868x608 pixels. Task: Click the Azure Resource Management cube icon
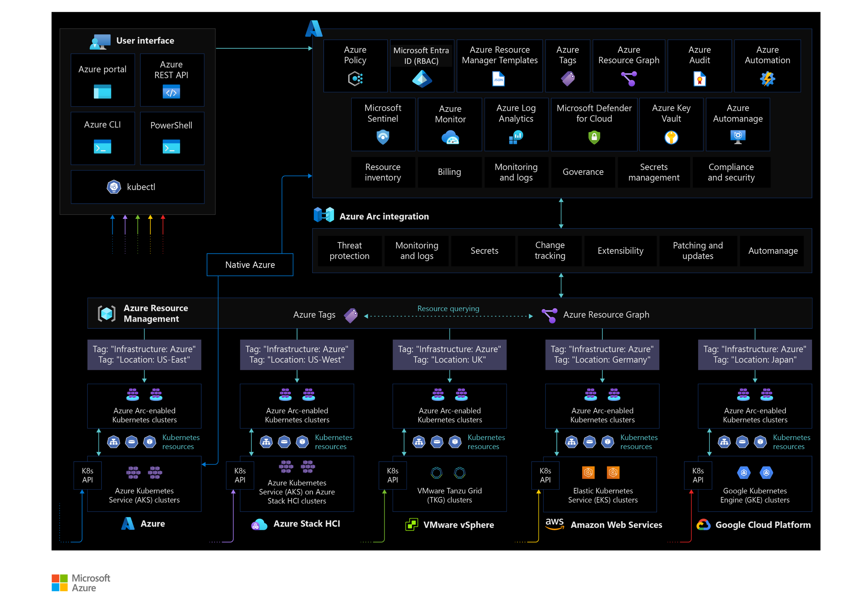[x=107, y=313]
